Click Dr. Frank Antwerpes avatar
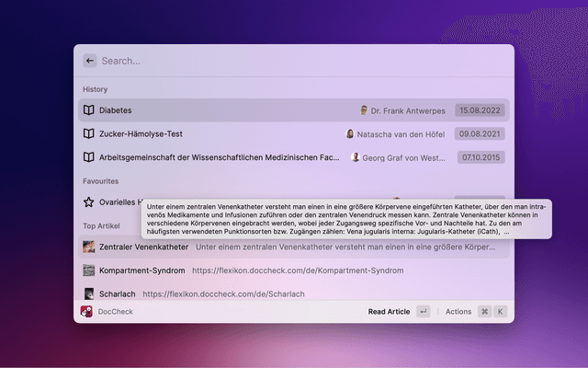The image size is (588, 368). (x=364, y=110)
